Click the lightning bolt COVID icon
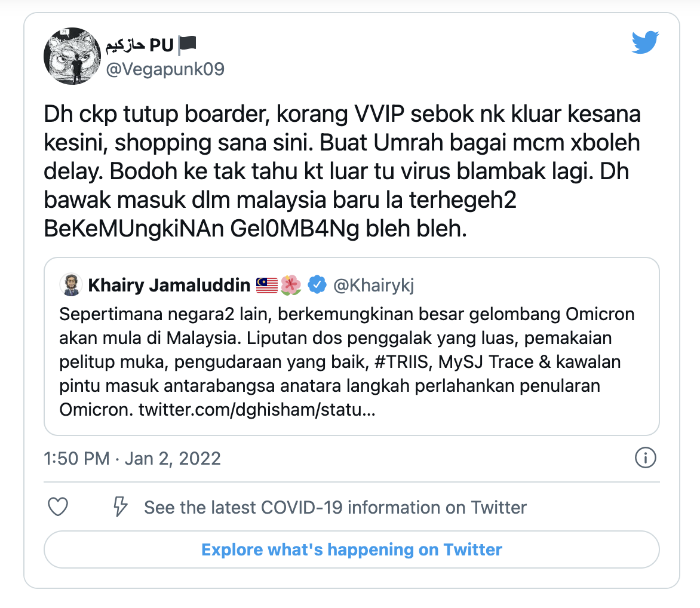This screenshot has height=608, width=700. (120, 507)
